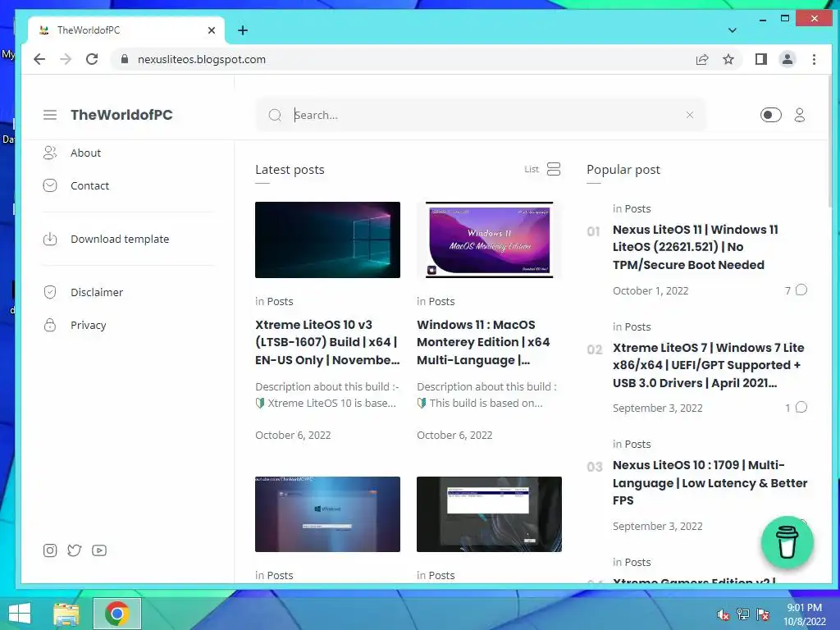Open the Instagram social icon

click(50, 550)
